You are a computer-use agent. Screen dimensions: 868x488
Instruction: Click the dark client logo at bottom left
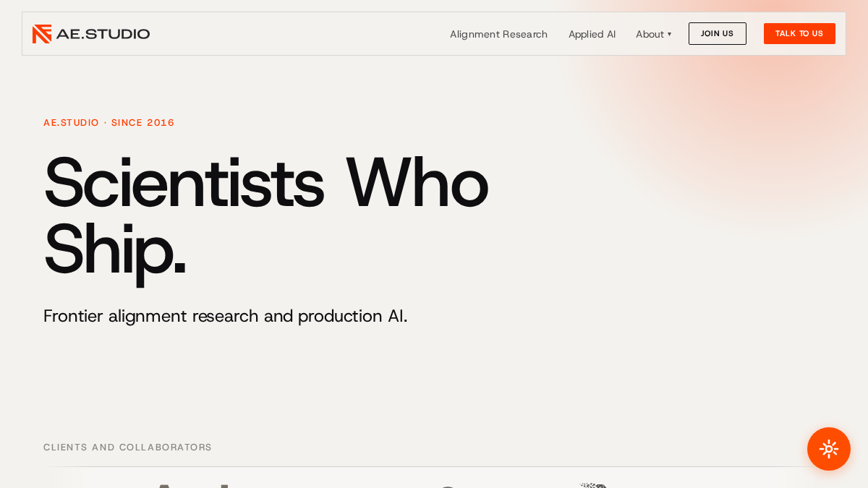click(x=192, y=485)
